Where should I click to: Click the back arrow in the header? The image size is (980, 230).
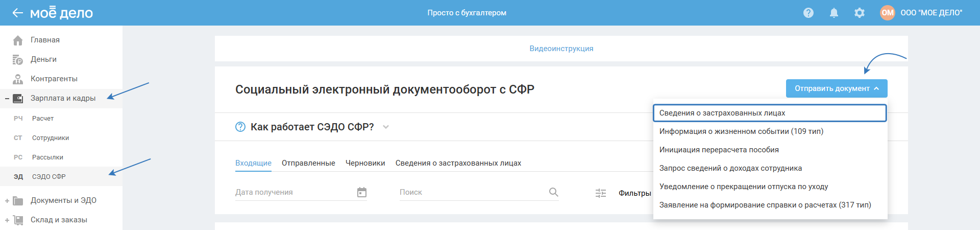18,13
